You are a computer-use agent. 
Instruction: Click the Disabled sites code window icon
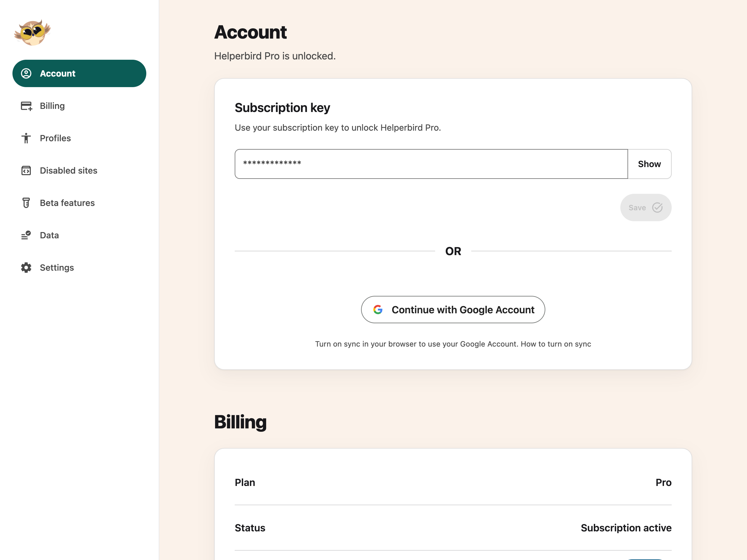click(x=26, y=170)
